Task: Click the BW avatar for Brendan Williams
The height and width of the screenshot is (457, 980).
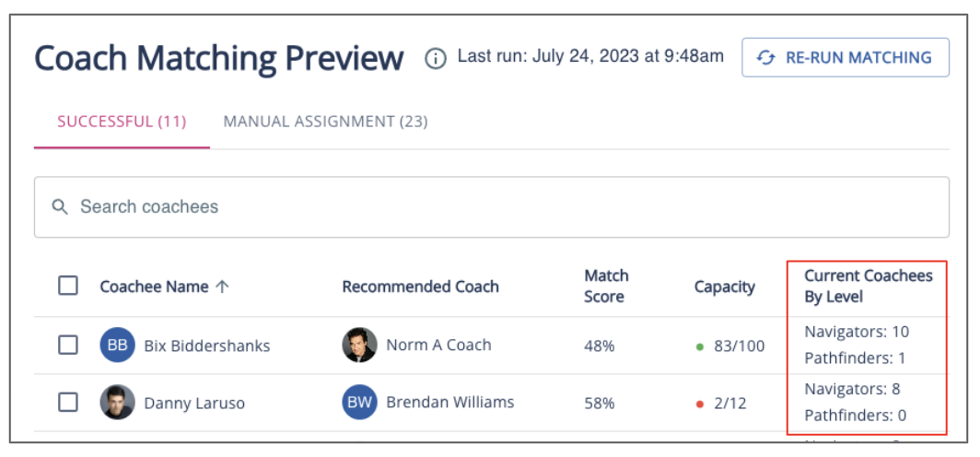Action: 359,403
